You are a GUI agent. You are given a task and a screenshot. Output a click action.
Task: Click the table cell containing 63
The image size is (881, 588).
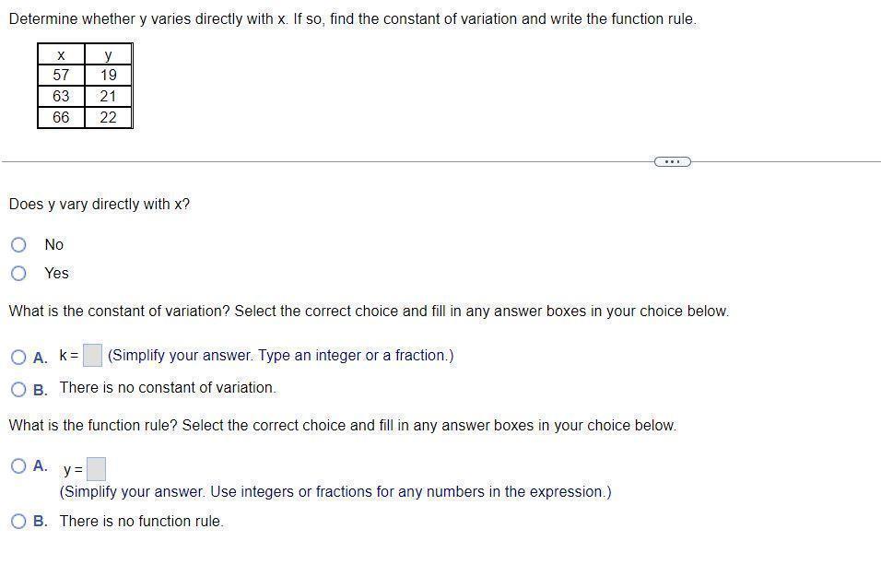[61, 96]
